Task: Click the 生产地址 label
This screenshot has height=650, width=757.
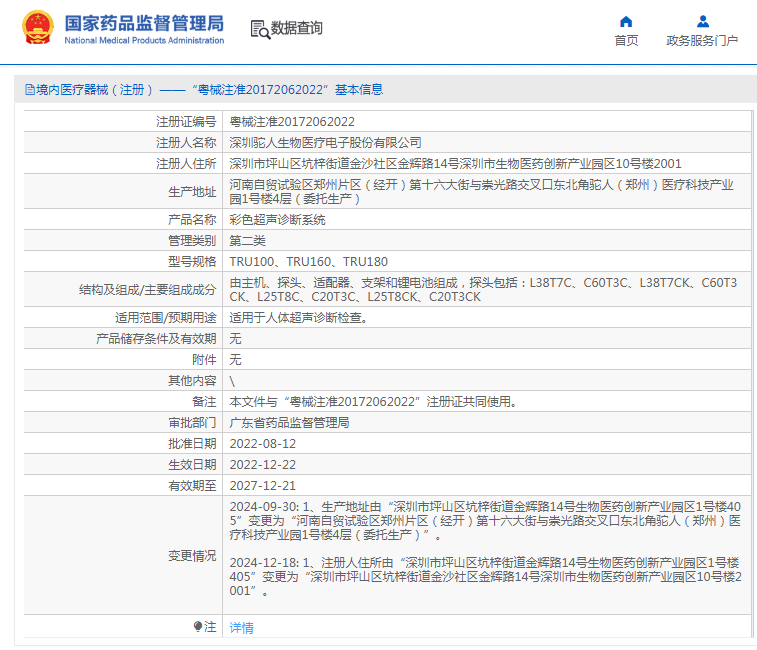Action: tap(192, 192)
